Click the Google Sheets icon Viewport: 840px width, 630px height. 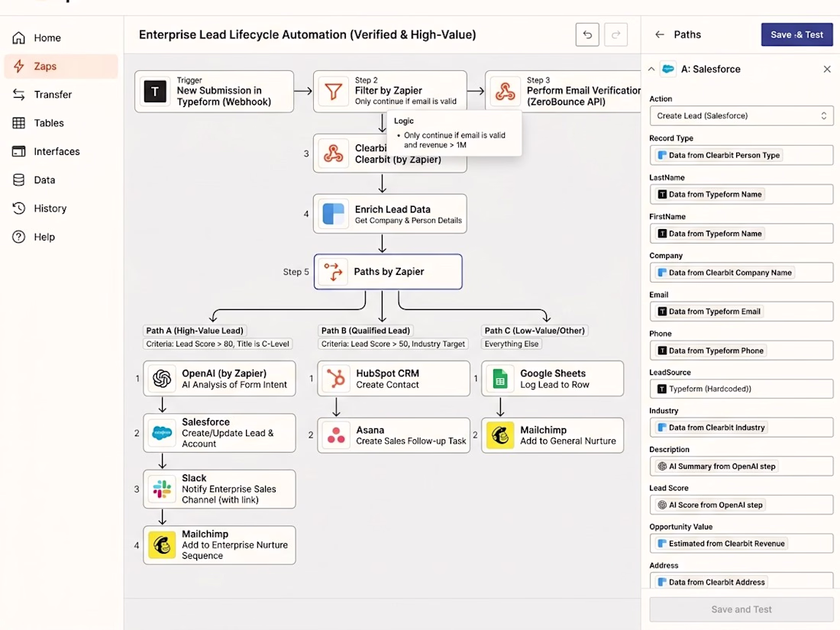(x=500, y=379)
